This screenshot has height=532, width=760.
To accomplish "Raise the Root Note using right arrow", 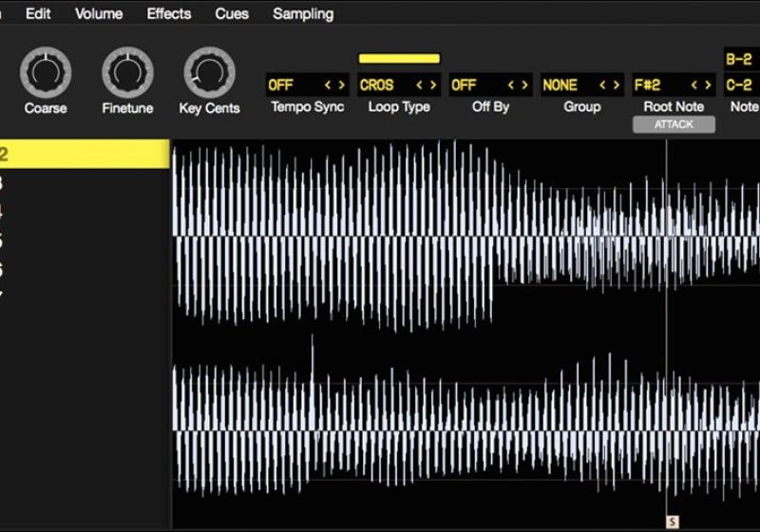I will click(706, 85).
